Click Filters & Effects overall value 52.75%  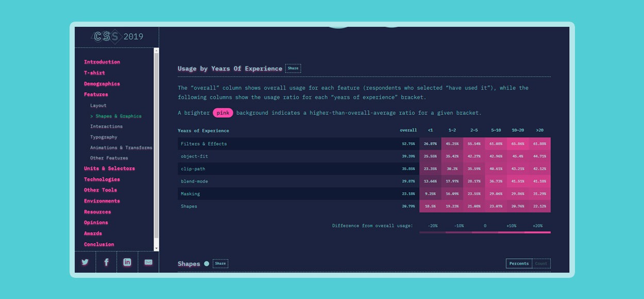point(409,144)
